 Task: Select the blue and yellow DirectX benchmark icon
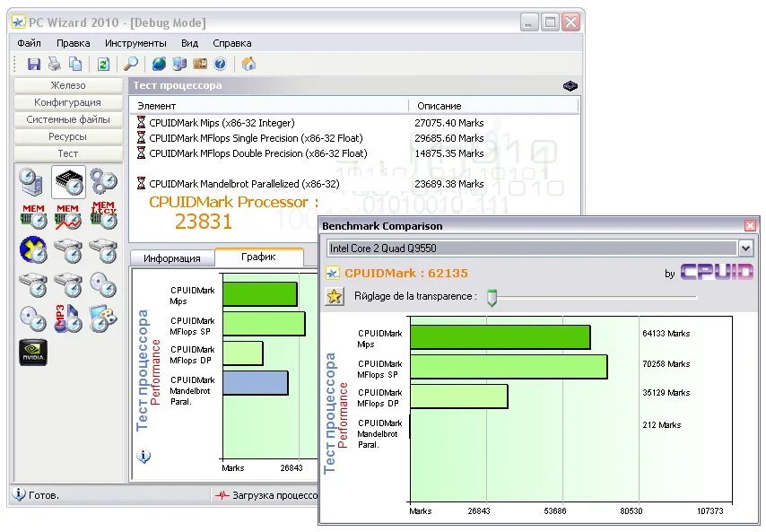pyautogui.click(x=33, y=250)
